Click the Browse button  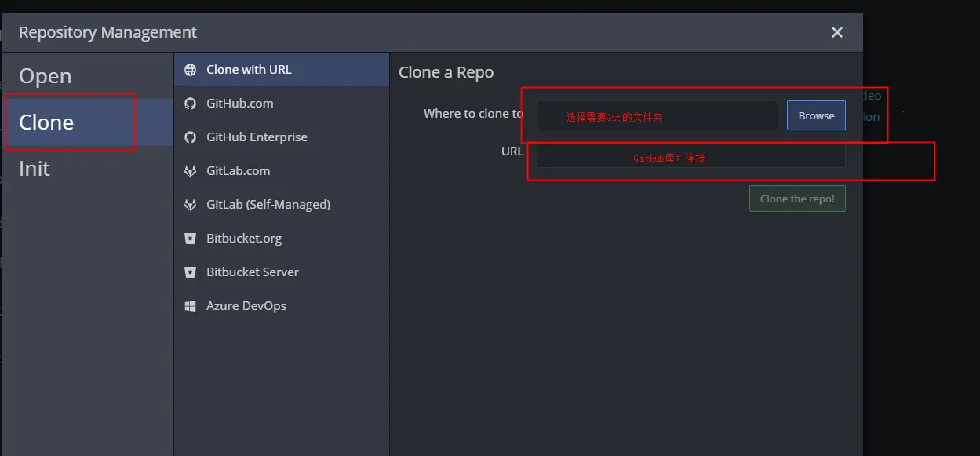coord(816,115)
